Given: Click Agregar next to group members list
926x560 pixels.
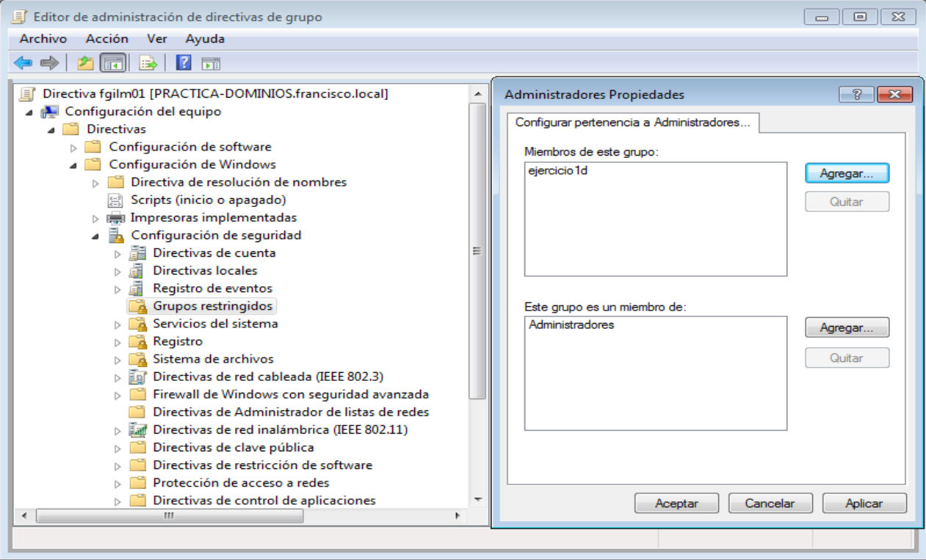Looking at the screenshot, I should [847, 173].
